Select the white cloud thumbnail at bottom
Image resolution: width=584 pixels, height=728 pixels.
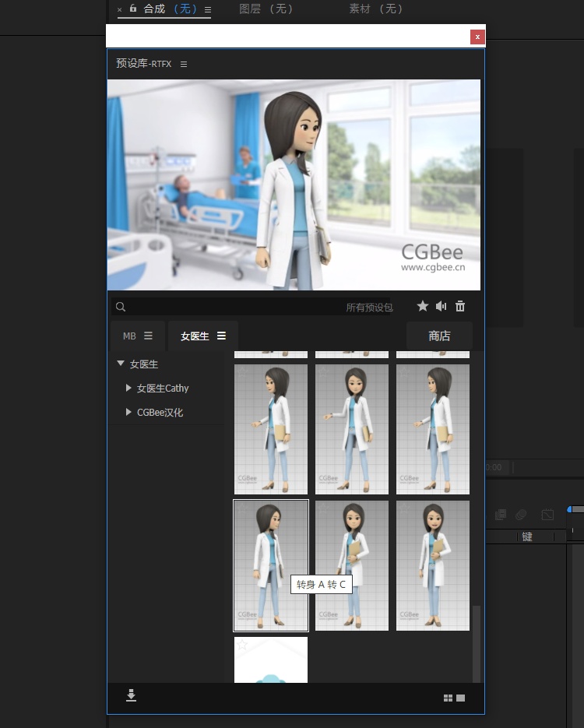pos(271,659)
